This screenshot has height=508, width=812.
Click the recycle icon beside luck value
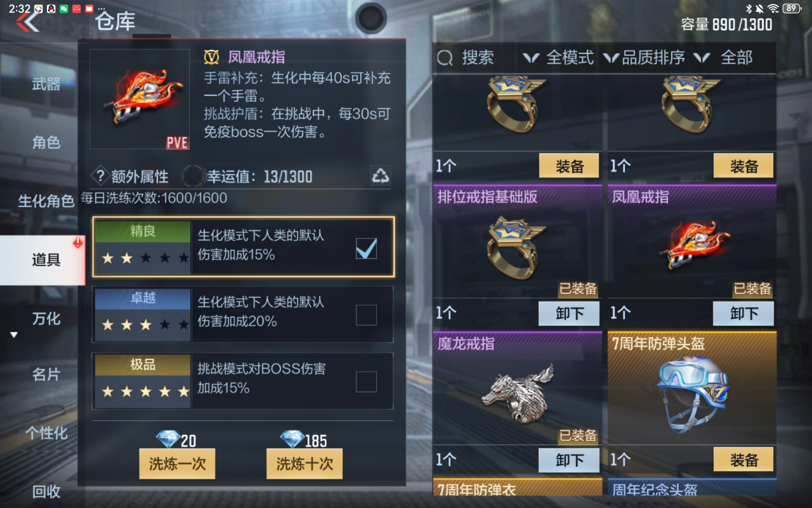click(380, 175)
